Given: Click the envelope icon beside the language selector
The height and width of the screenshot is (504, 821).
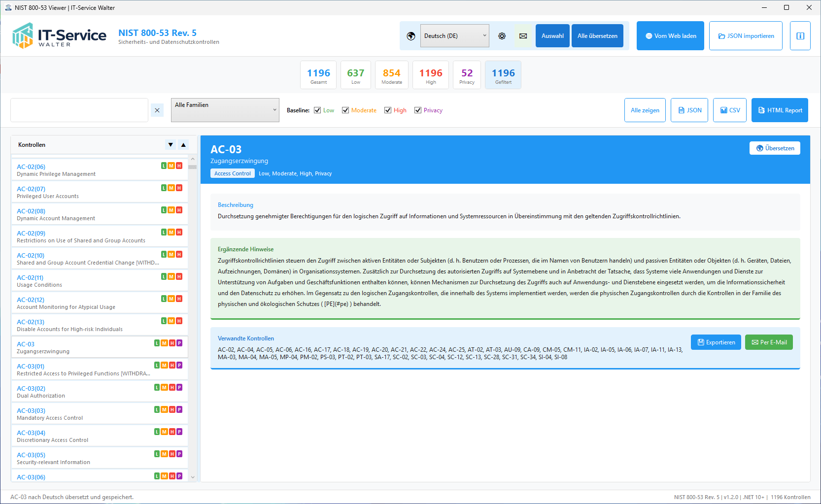Looking at the screenshot, I should 523,36.
